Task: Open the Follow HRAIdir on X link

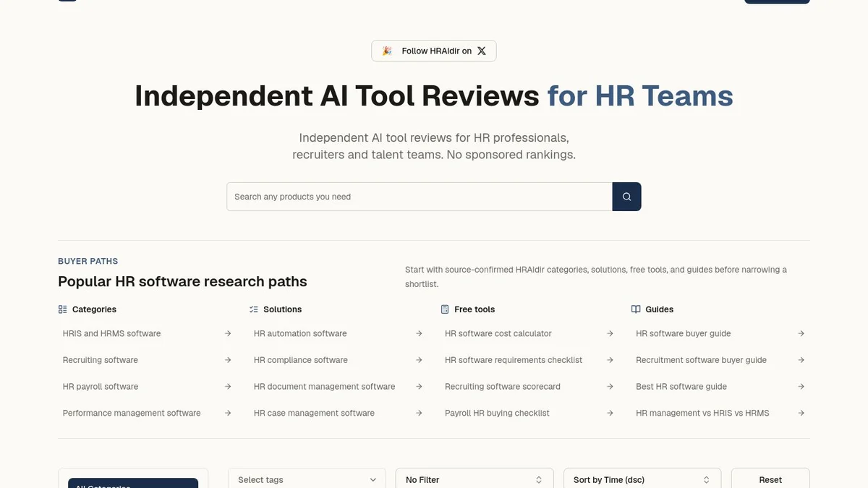Action: (434, 51)
